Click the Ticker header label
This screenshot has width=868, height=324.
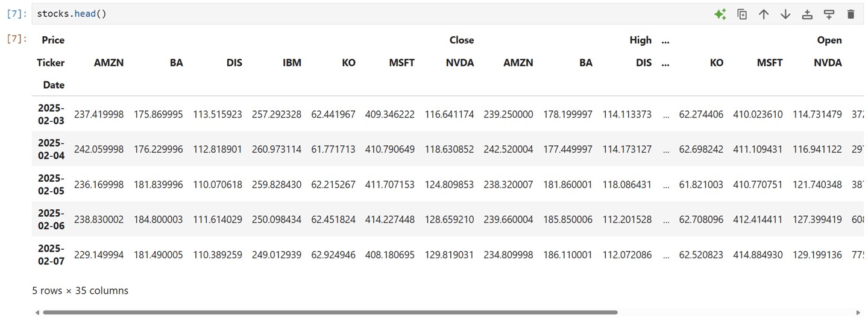pos(51,63)
